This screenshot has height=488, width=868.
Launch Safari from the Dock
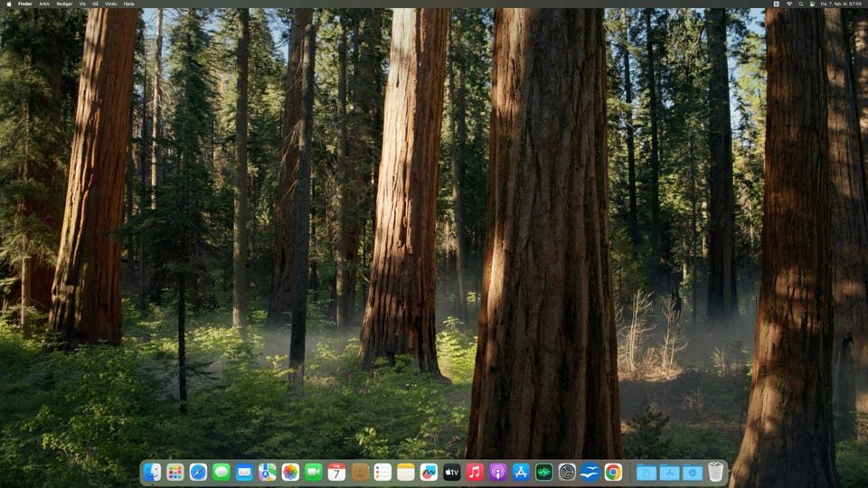(198, 472)
